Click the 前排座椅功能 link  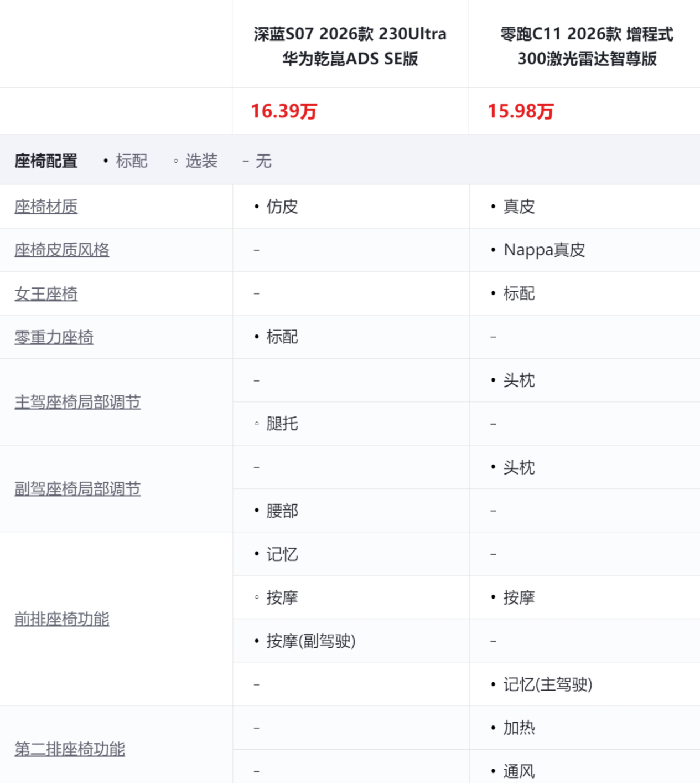pyautogui.click(x=61, y=619)
